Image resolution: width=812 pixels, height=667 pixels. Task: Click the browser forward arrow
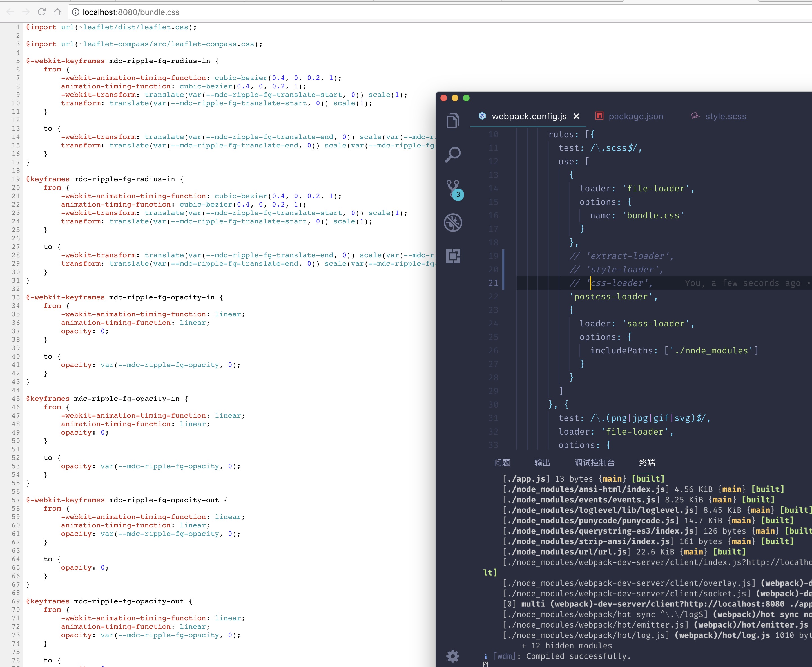pos(26,12)
